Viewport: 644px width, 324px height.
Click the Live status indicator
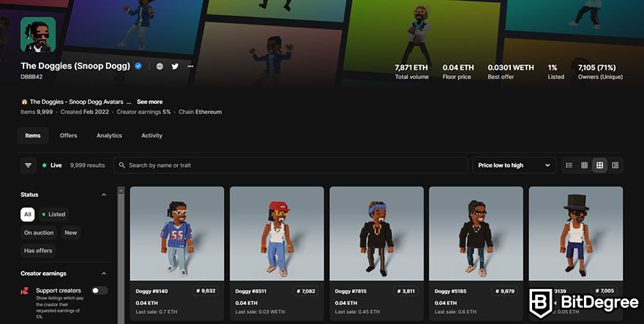click(x=52, y=165)
